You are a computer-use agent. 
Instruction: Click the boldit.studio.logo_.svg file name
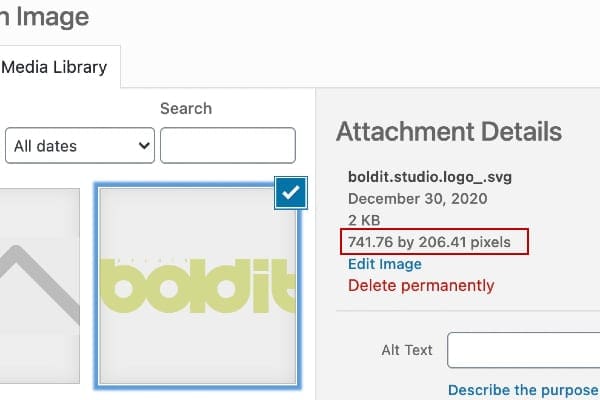(x=430, y=177)
